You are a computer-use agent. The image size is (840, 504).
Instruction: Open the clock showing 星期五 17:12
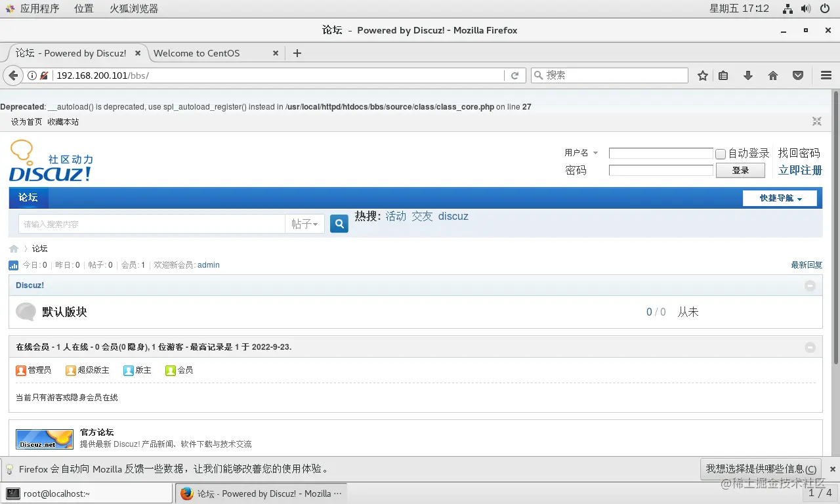click(739, 9)
